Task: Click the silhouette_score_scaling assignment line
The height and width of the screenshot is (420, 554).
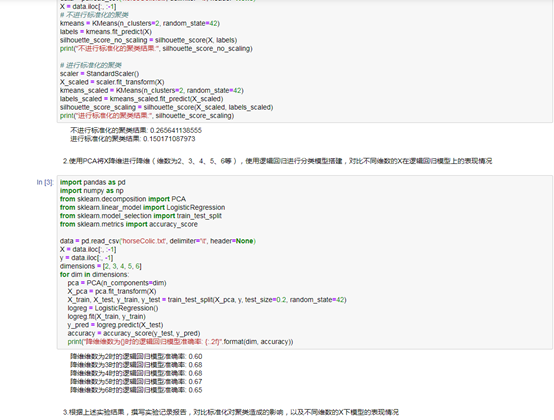Action: point(166,107)
